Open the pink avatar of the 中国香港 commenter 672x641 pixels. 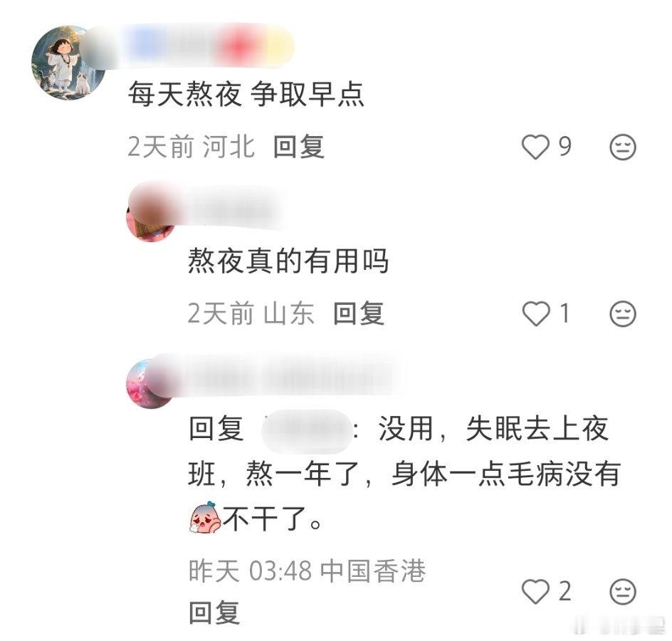coord(150,384)
